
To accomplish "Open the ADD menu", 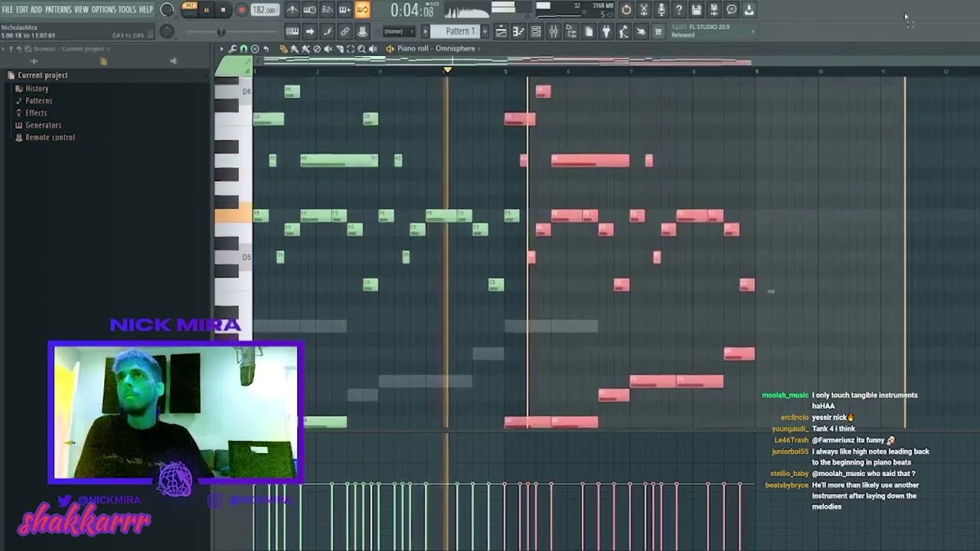I will coord(37,9).
